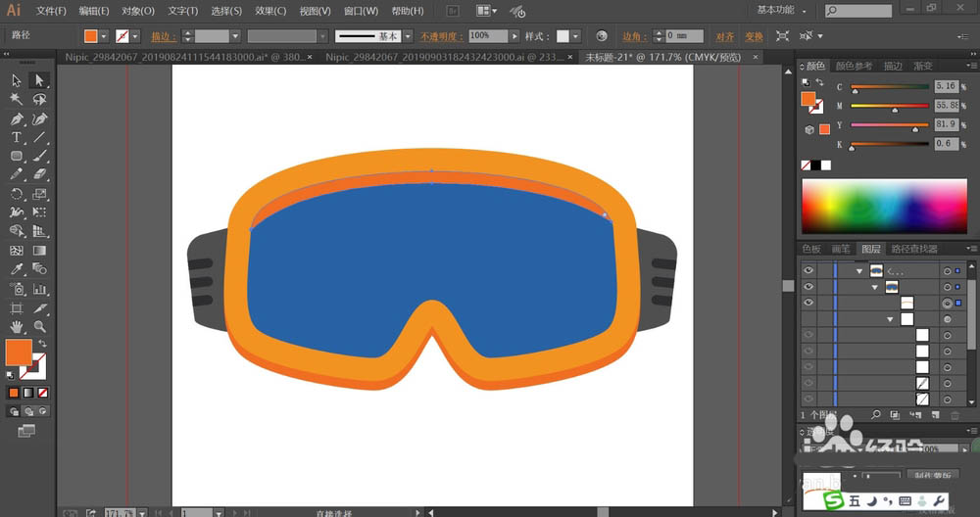Select the Mesh tool
980x517 pixels.
pyautogui.click(x=17, y=251)
